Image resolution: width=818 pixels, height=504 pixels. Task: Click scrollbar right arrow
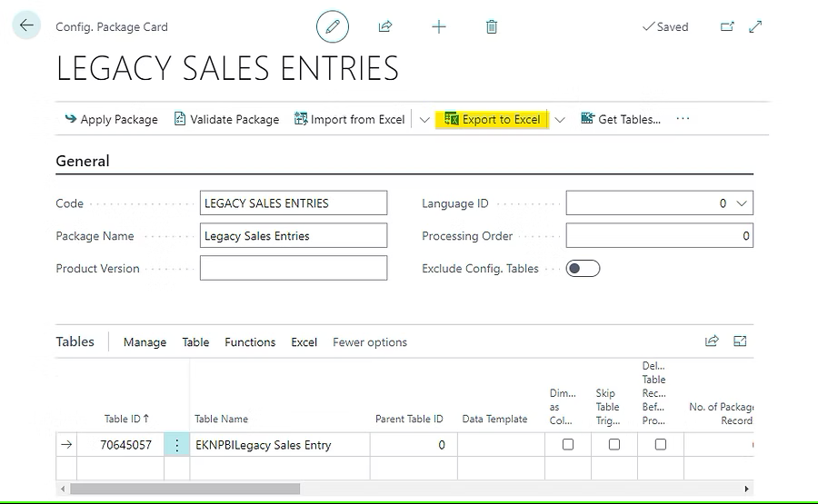click(x=746, y=489)
